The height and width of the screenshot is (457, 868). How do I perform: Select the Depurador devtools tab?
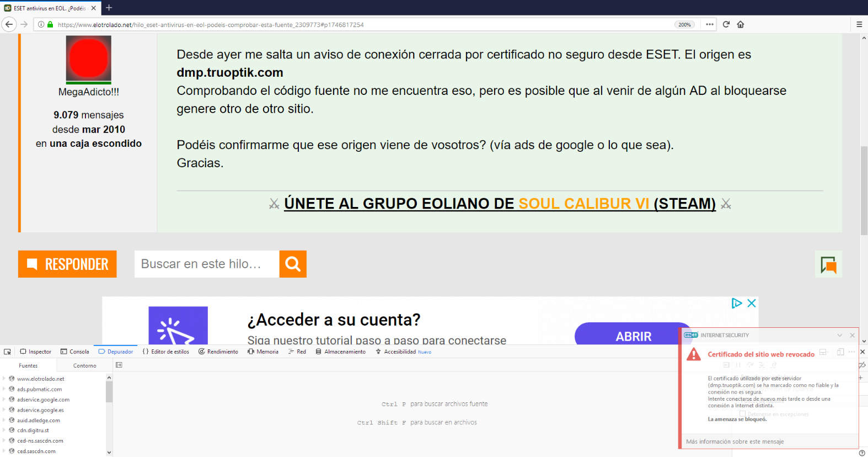[116, 352]
